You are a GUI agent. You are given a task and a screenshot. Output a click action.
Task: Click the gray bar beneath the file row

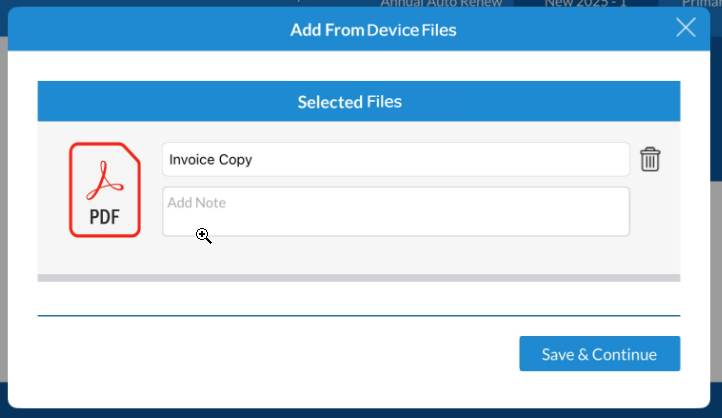(x=358, y=277)
